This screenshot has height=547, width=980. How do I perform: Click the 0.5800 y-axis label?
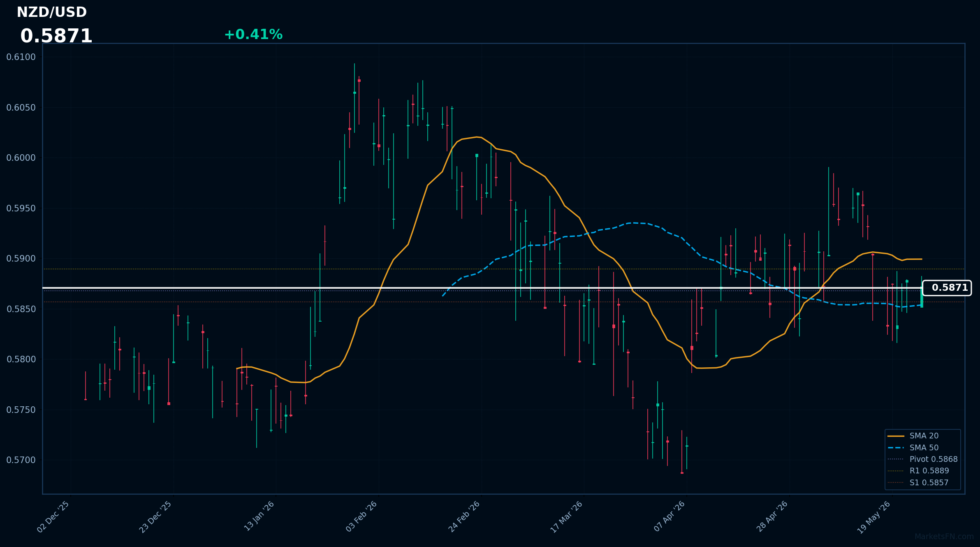[21, 359]
